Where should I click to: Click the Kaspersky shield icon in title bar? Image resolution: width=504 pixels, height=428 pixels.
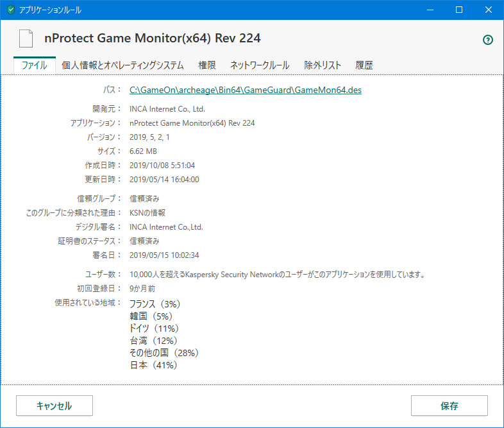tap(11, 10)
